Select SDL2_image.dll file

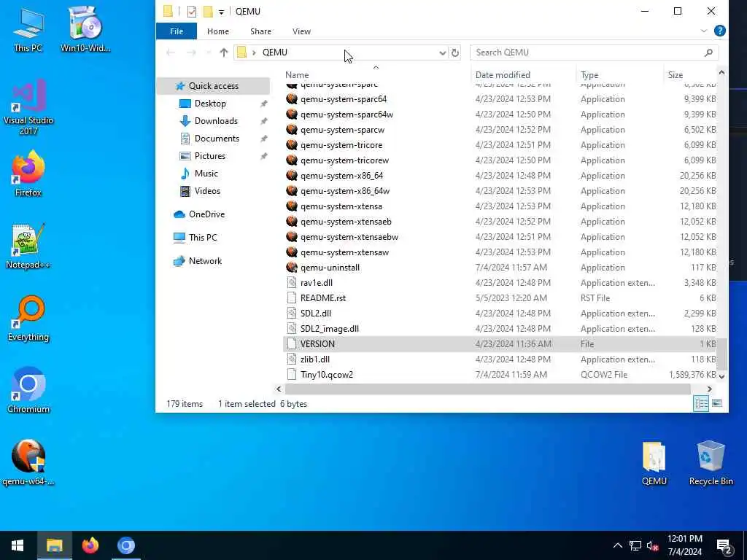pos(500,329)
